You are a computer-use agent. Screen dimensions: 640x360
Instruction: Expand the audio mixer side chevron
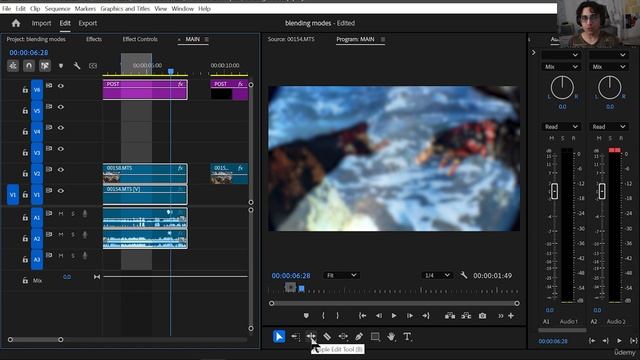[x=533, y=53]
